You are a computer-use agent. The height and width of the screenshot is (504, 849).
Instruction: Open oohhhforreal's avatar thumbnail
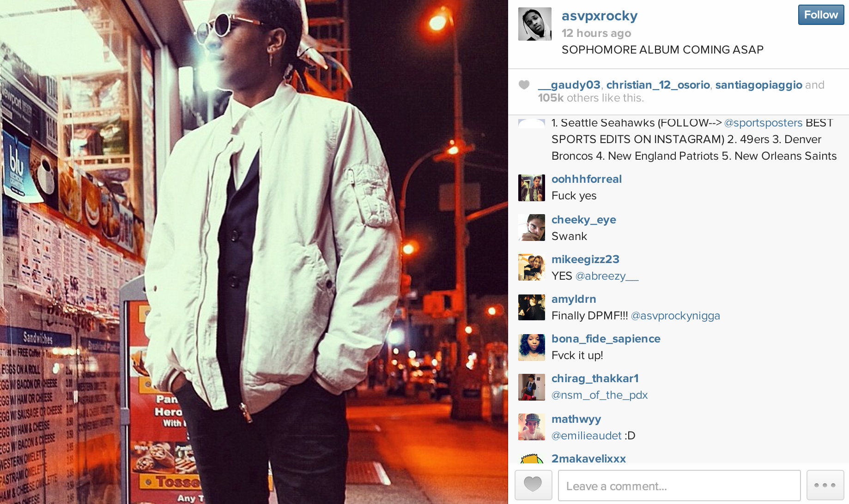[x=532, y=188]
